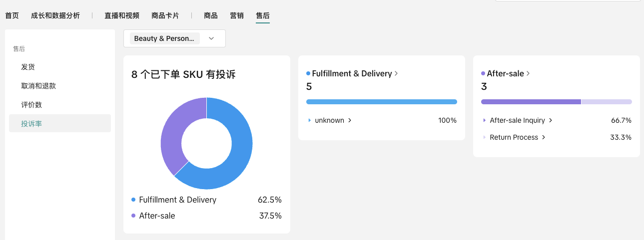Click the purple After-sale legend dot
Image resolution: width=644 pixels, height=240 pixels.
(x=133, y=216)
